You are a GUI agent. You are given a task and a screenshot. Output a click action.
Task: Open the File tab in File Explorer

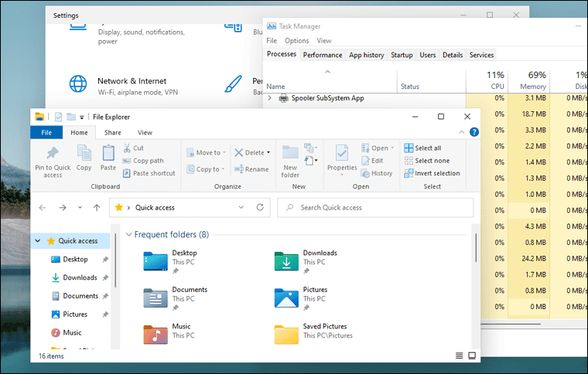46,133
